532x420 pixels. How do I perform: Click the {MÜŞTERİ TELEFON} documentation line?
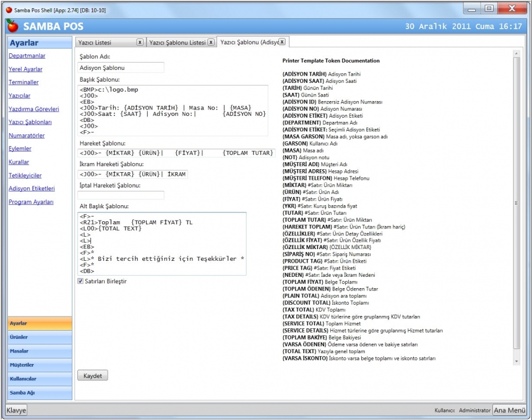326,178
